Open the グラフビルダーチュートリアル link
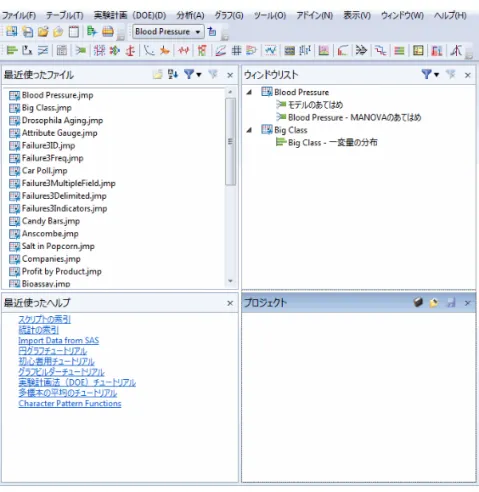479x492 pixels. (x=61, y=372)
